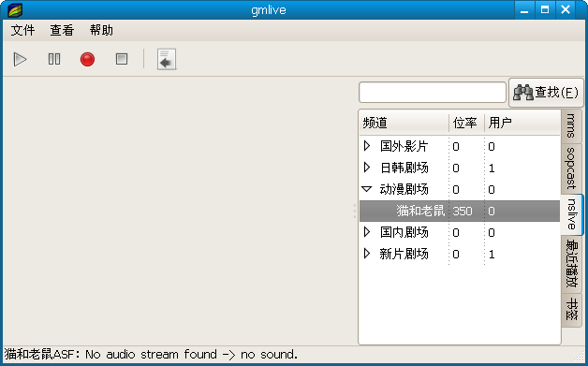Minimize the gmlive window
Viewport: 588px width, 366px height.
coord(524,10)
